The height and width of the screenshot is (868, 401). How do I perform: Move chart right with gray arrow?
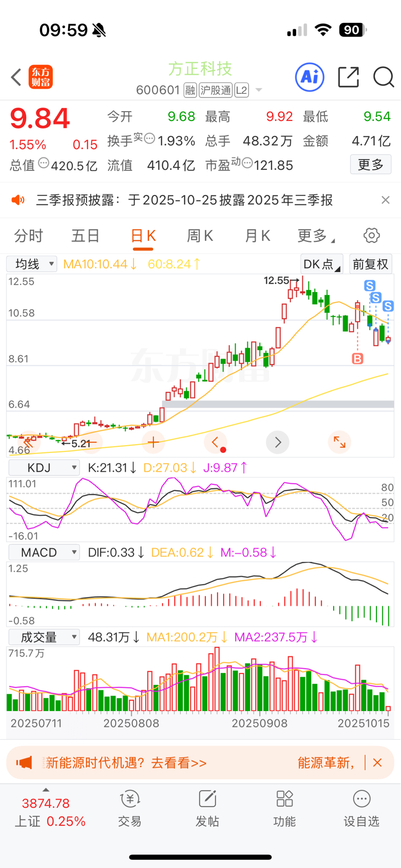(x=277, y=443)
